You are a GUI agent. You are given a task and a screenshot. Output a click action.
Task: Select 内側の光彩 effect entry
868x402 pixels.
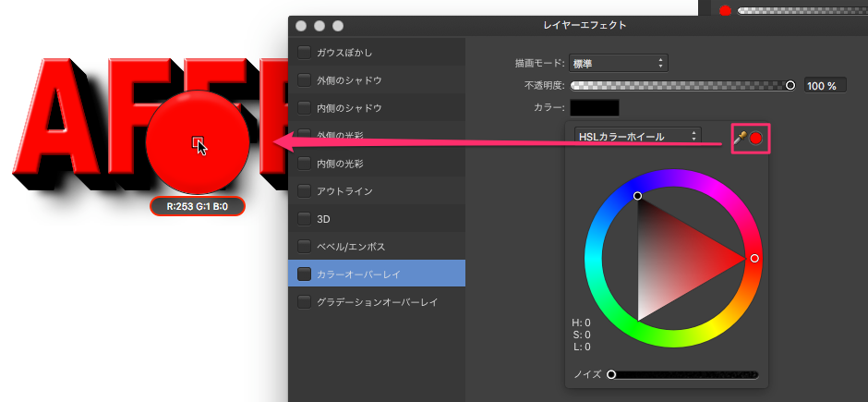pos(342,164)
